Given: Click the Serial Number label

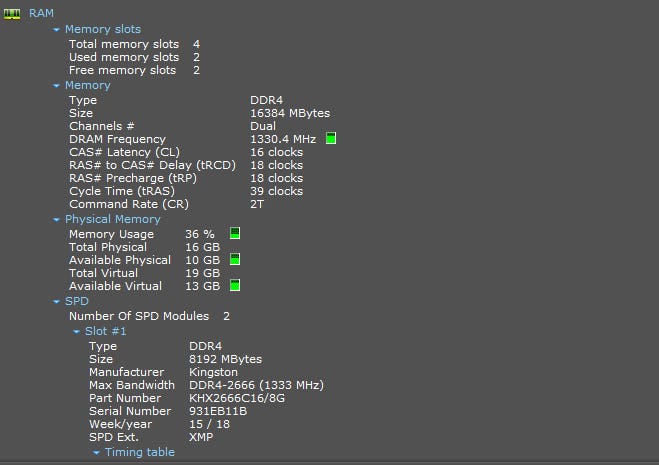Looking at the screenshot, I should (x=130, y=412).
